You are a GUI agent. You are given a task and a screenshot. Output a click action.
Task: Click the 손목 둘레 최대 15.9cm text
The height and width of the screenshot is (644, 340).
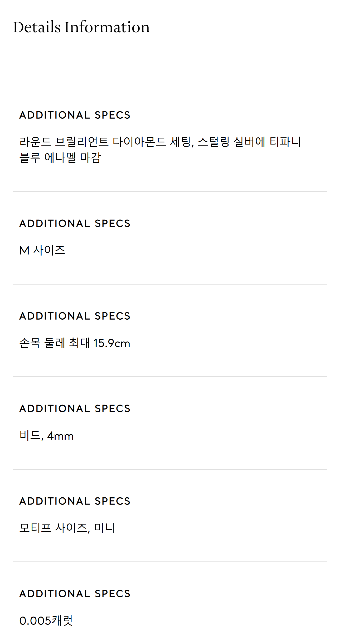[75, 343]
